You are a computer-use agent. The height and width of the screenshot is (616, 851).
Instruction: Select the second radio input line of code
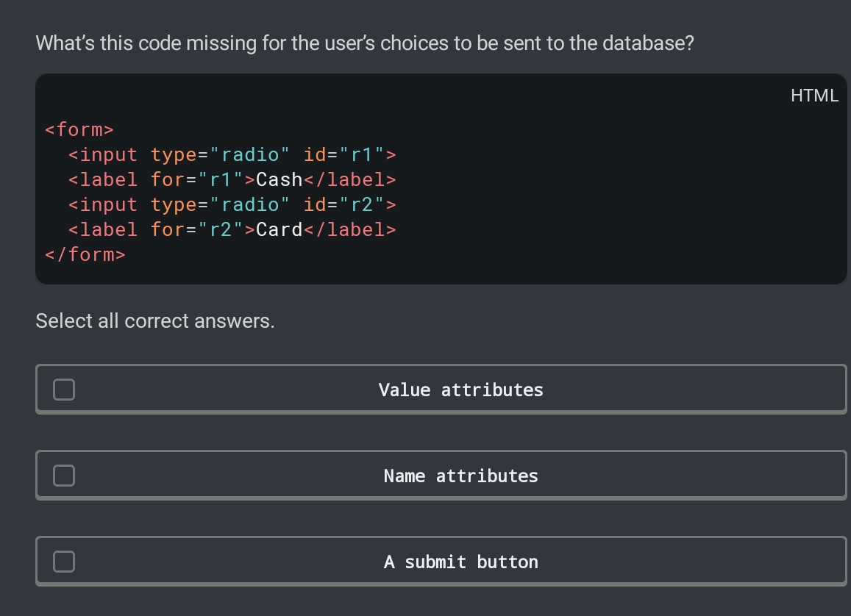point(232,204)
